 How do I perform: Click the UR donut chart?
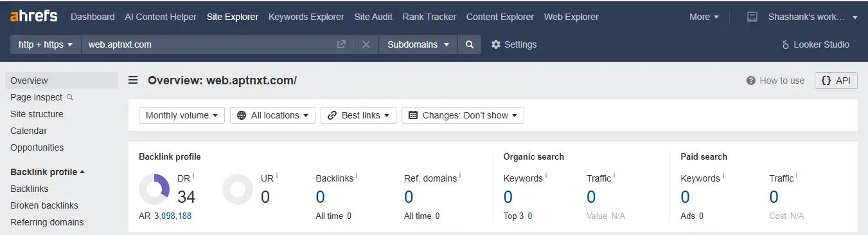click(x=238, y=189)
